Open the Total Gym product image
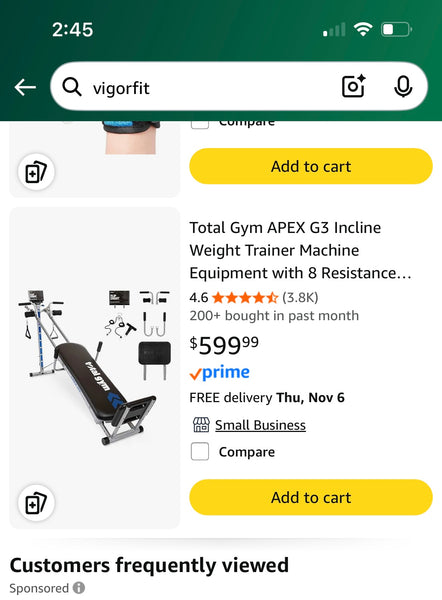 pyautogui.click(x=95, y=368)
